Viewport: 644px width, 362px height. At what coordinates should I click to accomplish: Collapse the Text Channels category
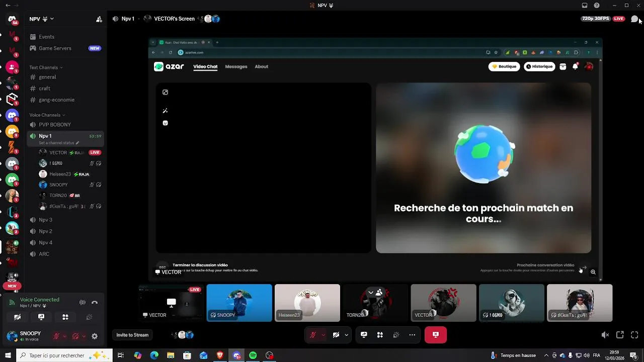click(x=46, y=67)
